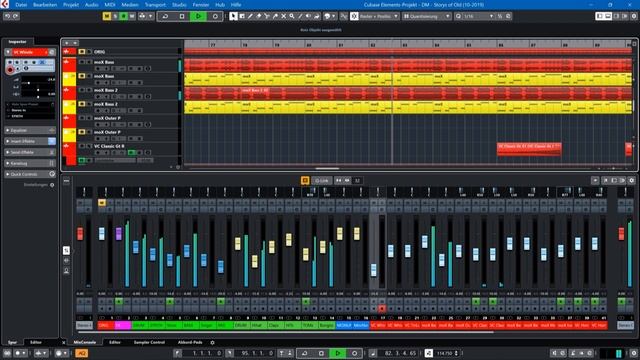Viewport: 640px width, 360px height.
Task: Select the mute X tool
Action: (x=284, y=16)
